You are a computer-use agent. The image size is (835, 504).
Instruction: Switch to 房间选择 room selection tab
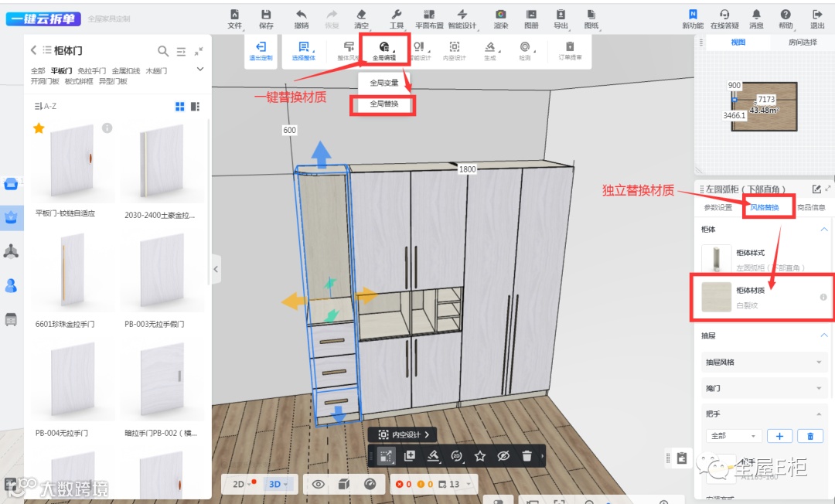(803, 42)
